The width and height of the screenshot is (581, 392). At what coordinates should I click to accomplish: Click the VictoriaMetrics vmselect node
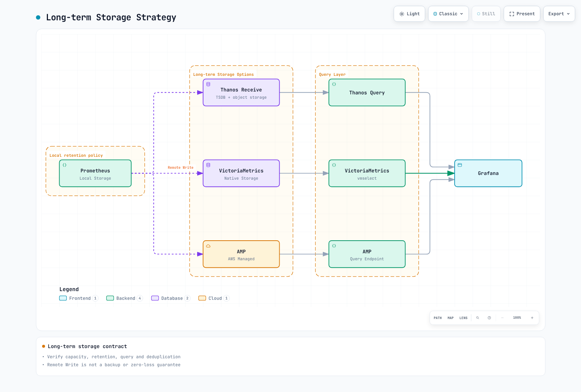[367, 173]
